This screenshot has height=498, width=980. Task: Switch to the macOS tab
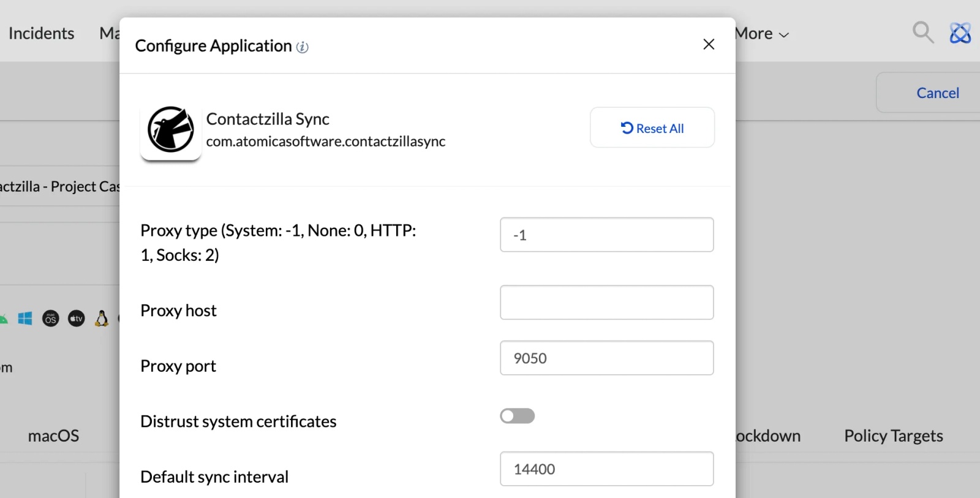[53, 436]
